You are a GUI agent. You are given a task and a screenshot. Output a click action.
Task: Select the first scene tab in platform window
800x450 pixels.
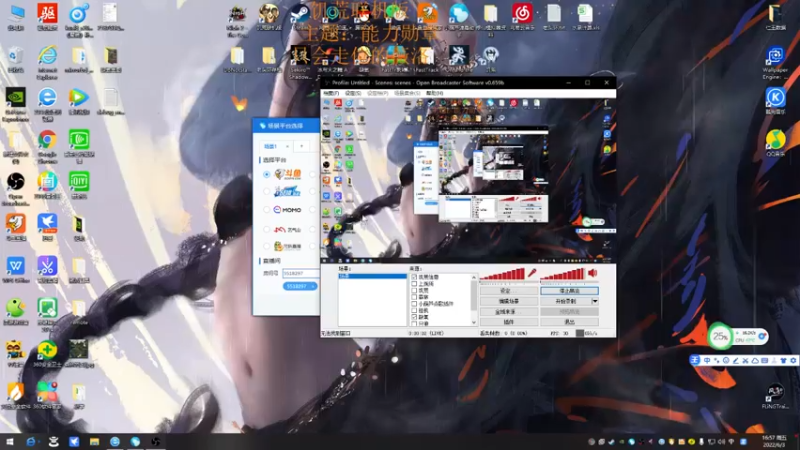[270, 146]
